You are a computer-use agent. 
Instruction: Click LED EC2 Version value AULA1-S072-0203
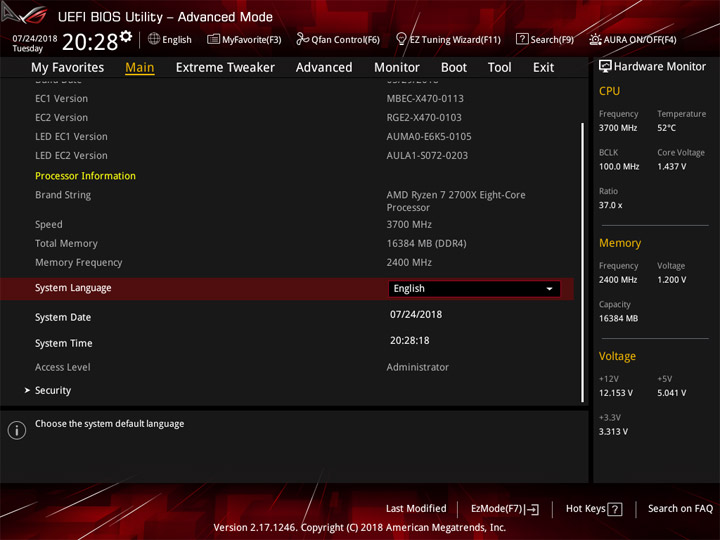[x=427, y=156]
